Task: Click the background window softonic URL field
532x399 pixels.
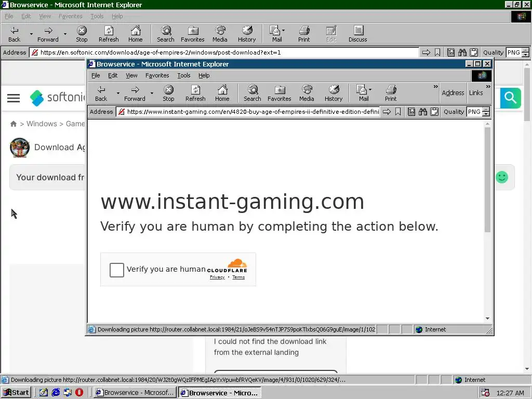Action: click(x=224, y=52)
